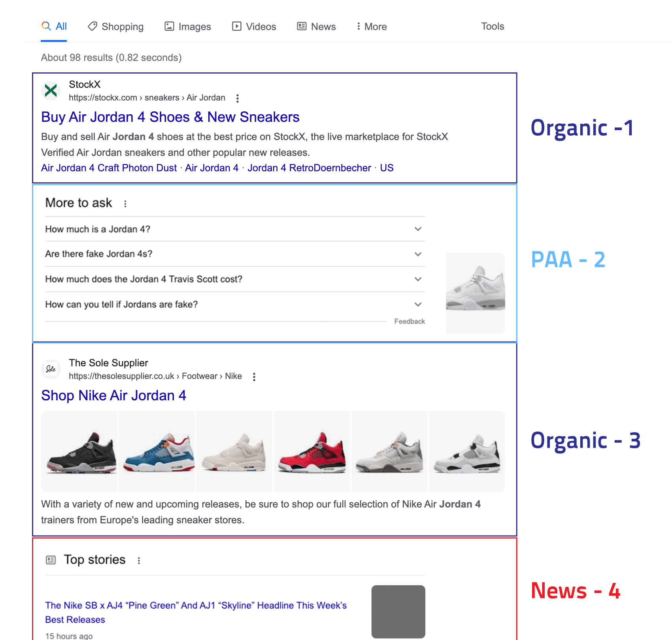Select the cream beige Jordan 4 thumbnail
The height and width of the screenshot is (640, 672).
point(234,451)
